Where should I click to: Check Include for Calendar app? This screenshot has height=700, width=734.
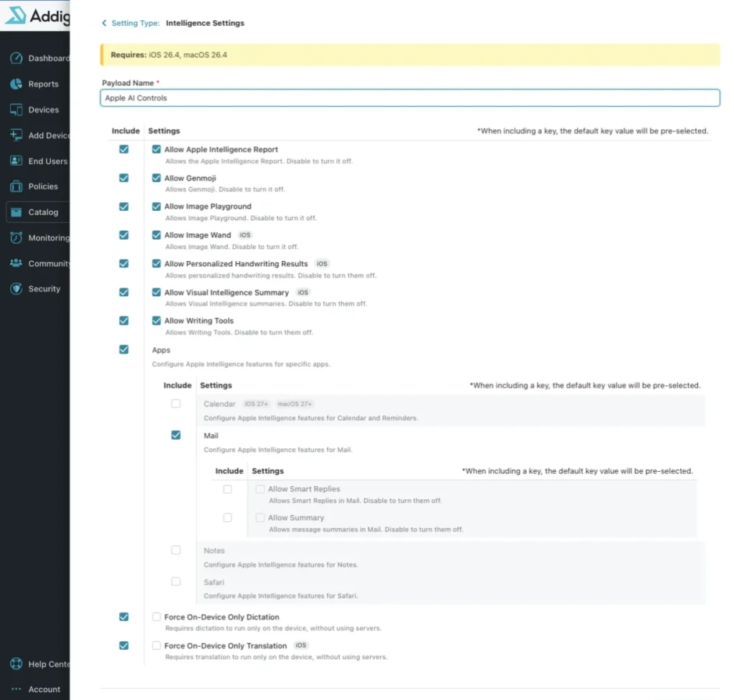click(x=176, y=403)
